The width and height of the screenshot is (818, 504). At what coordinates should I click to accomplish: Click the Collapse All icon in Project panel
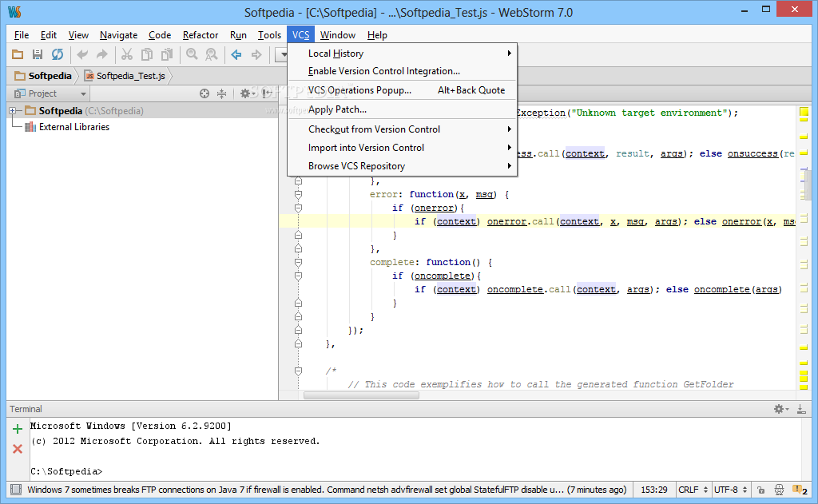pos(222,93)
